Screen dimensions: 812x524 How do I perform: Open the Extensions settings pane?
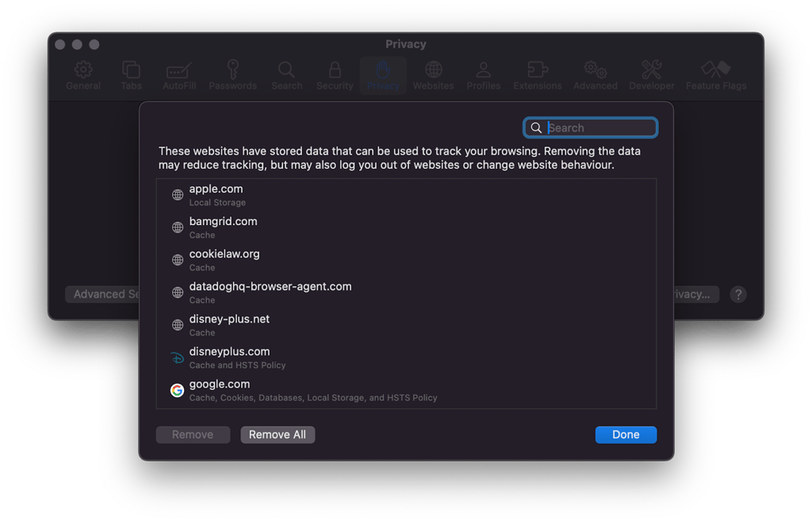point(538,75)
